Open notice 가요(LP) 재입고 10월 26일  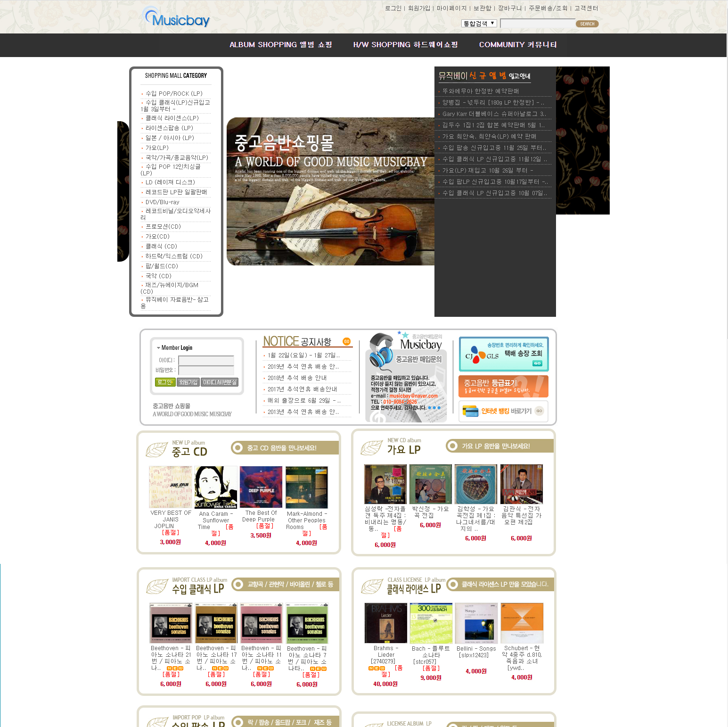488,170
